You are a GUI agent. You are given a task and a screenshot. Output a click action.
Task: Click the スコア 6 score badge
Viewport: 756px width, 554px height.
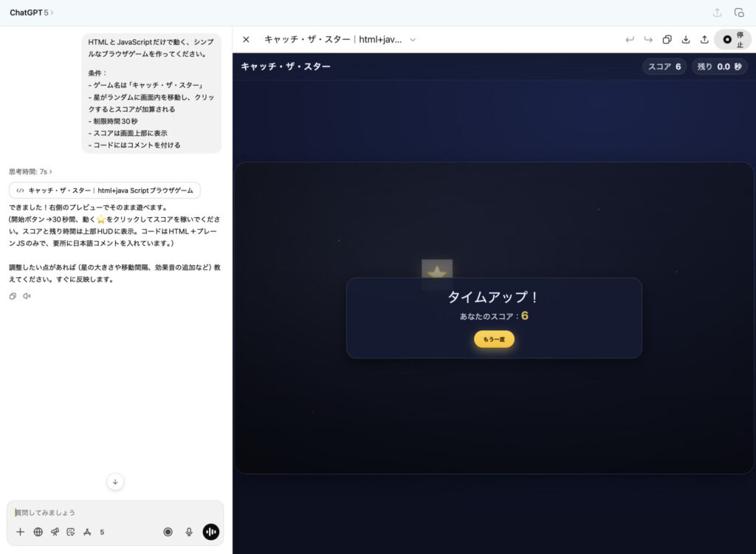(x=664, y=66)
